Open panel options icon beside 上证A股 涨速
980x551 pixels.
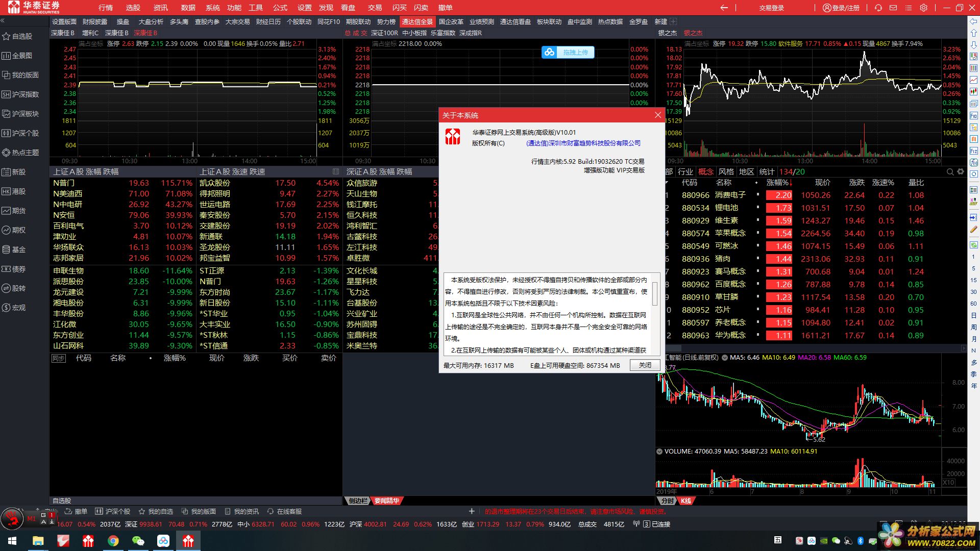click(x=335, y=171)
